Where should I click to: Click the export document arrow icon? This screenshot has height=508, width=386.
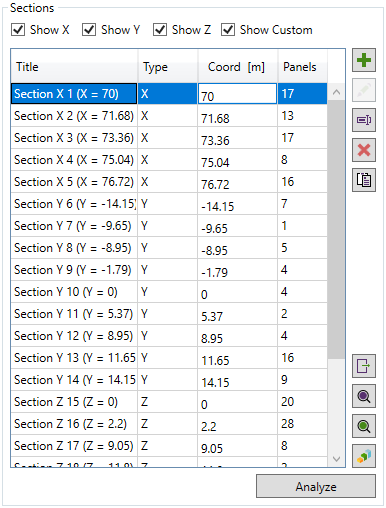coord(364,366)
